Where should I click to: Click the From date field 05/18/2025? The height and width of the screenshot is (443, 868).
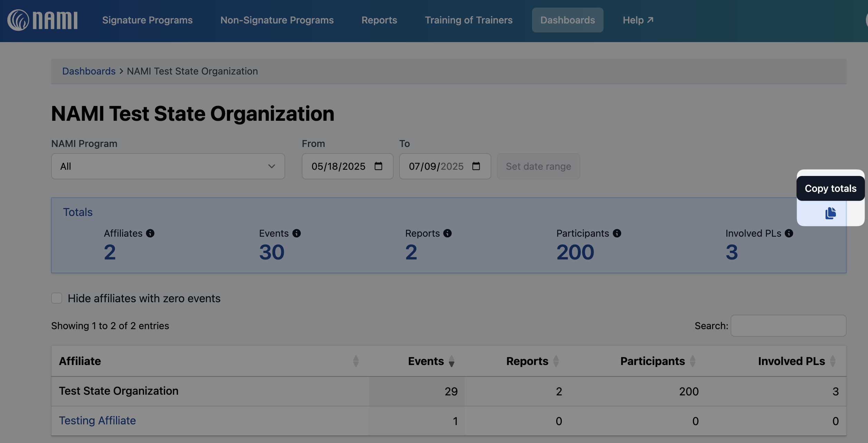point(347,166)
